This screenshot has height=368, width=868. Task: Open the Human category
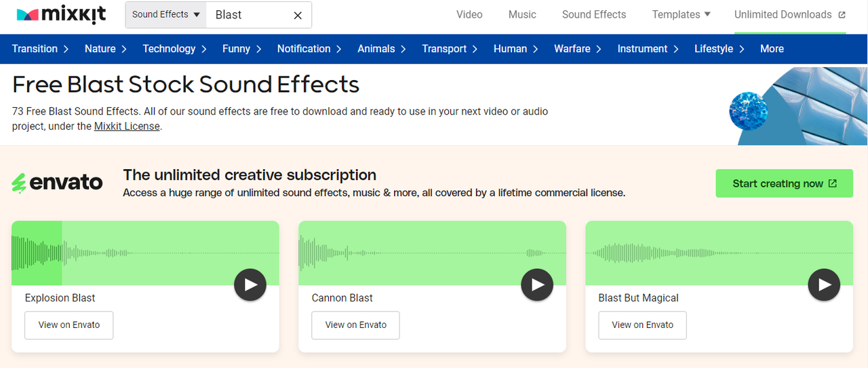coord(516,49)
